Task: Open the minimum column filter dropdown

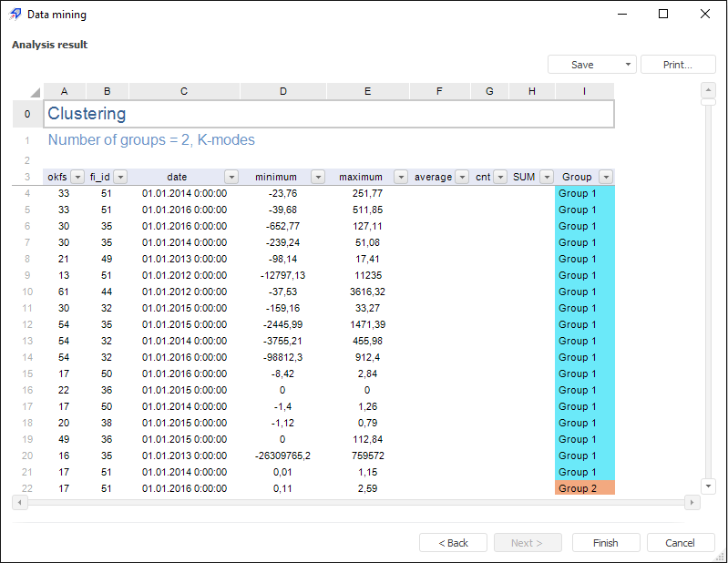Action: coord(318,177)
